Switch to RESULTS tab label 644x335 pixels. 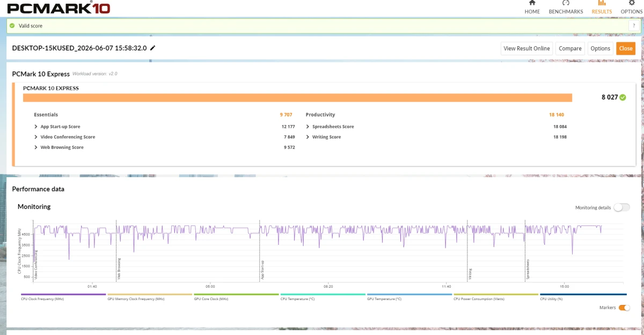[602, 11]
